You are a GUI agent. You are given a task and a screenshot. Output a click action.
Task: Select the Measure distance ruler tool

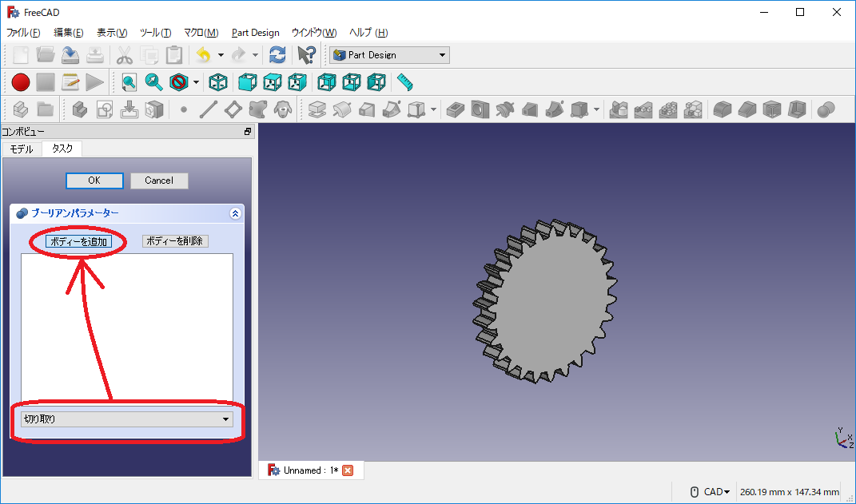coord(404,82)
